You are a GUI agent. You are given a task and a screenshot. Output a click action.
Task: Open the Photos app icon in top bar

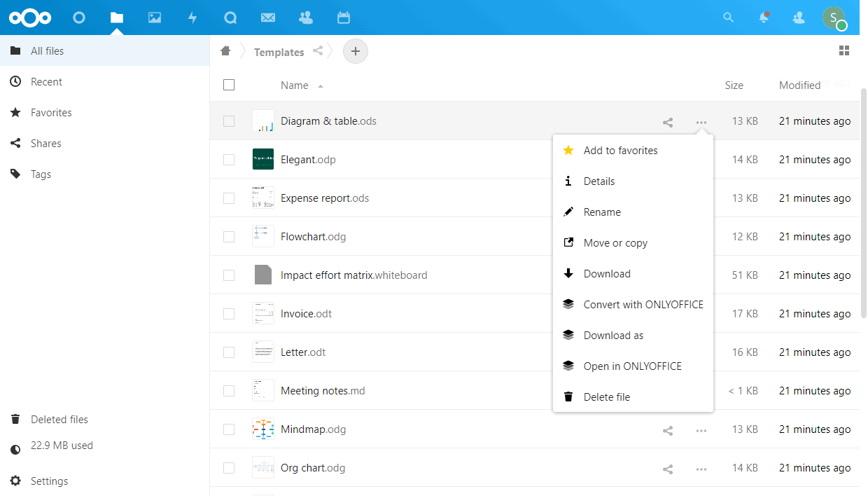tap(155, 18)
